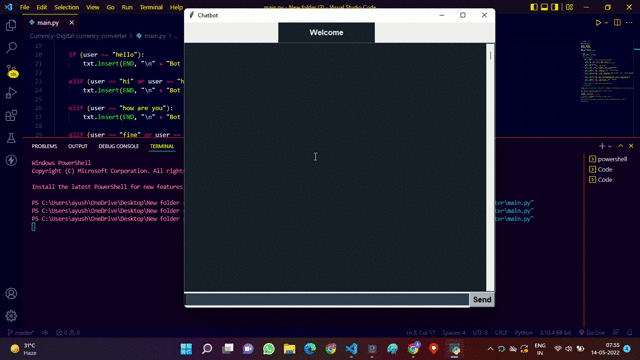Open Windows taskbar search
The image size is (640, 360).
(207, 349)
